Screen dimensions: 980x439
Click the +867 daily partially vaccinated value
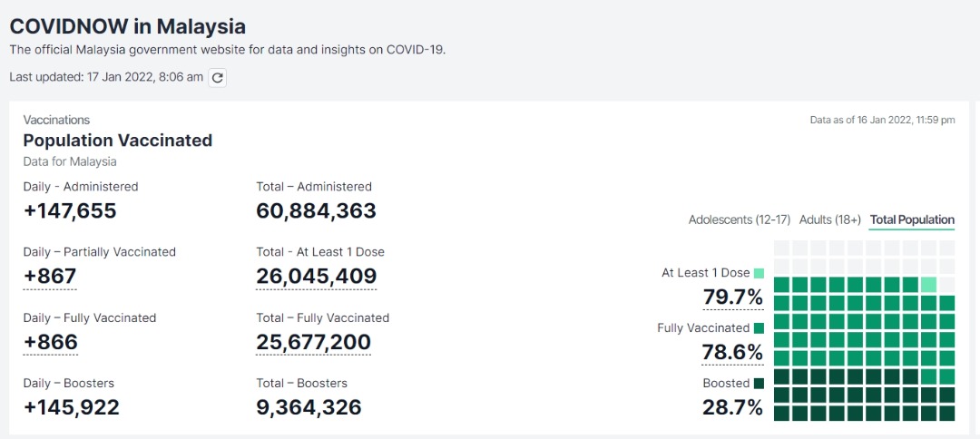50,276
